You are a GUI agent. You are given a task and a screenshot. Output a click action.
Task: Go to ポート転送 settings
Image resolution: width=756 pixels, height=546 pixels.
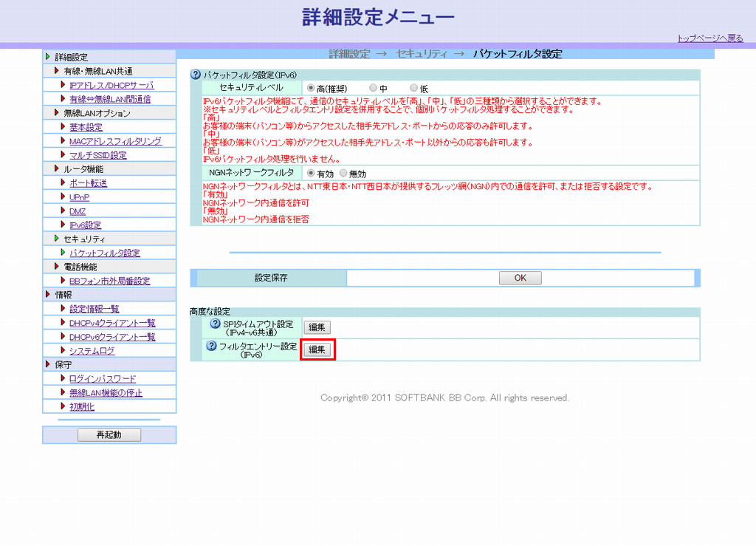tap(88, 182)
